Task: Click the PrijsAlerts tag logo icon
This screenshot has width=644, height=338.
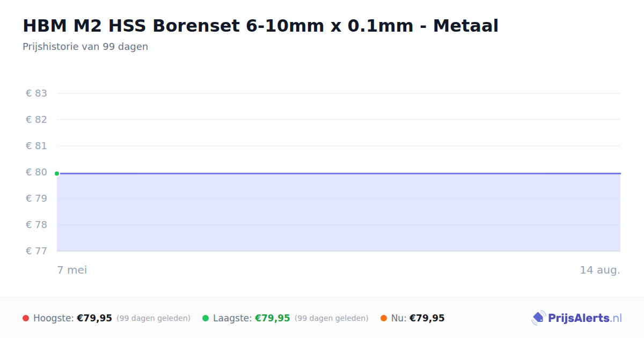Action: pyautogui.click(x=538, y=318)
